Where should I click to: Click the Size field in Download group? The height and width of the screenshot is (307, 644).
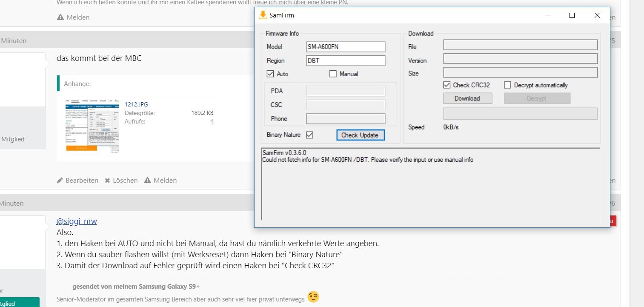[521, 72]
